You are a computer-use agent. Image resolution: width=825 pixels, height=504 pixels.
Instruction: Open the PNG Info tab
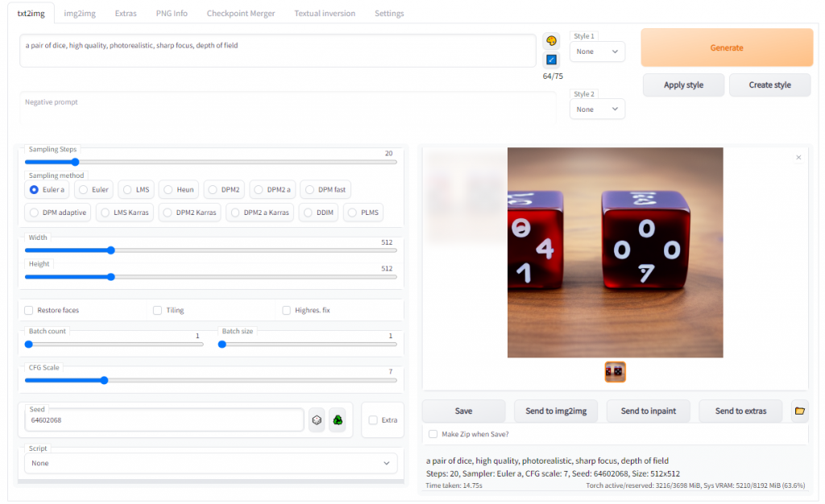172,13
